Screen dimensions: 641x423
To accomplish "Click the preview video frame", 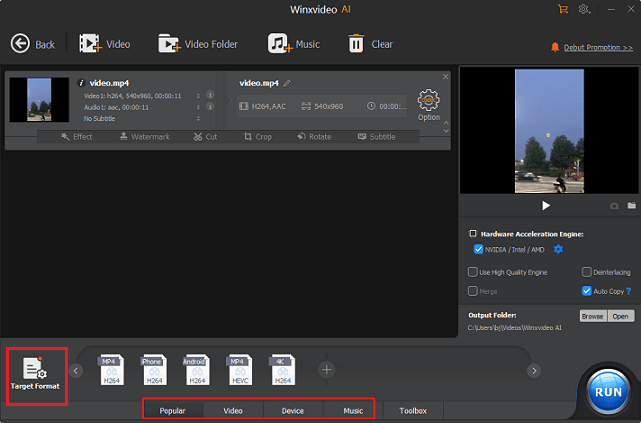I will [x=549, y=131].
